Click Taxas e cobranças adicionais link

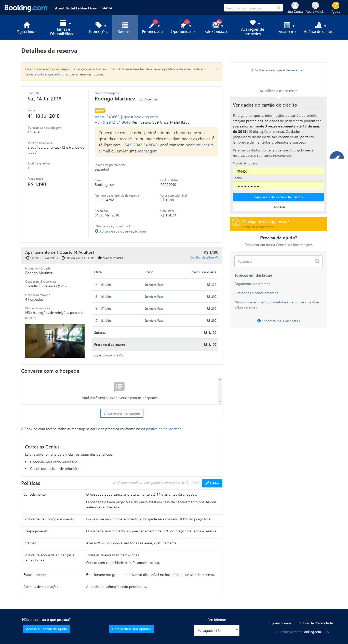[47, 74]
